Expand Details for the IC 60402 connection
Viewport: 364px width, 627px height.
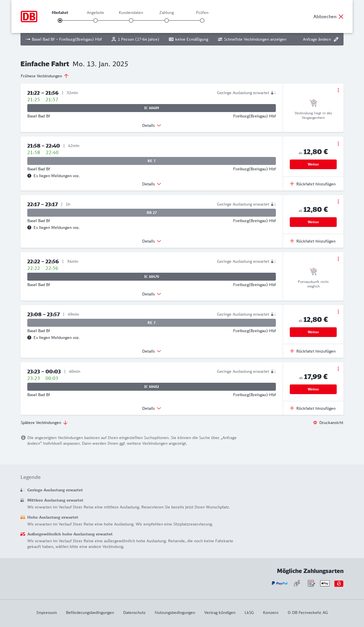152,408
